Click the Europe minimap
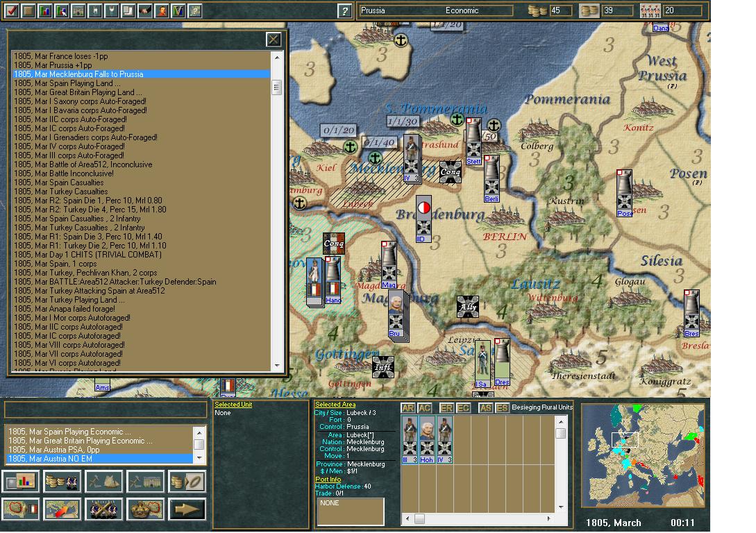The width and height of the screenshot is (756, 533). click(x=644, y=456)
